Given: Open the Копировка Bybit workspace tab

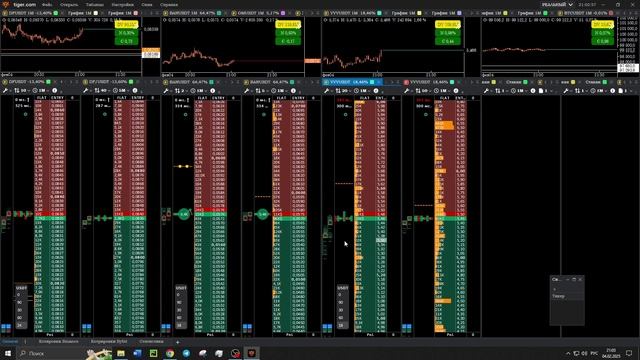Looking at the screenshot, I should [109, 341].
